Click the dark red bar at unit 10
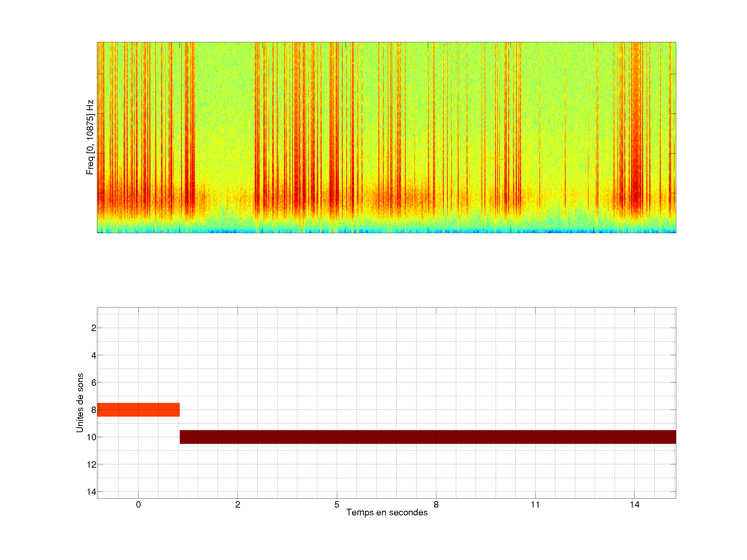The height and width of the screenshot is (560, 747). [427, 437]
